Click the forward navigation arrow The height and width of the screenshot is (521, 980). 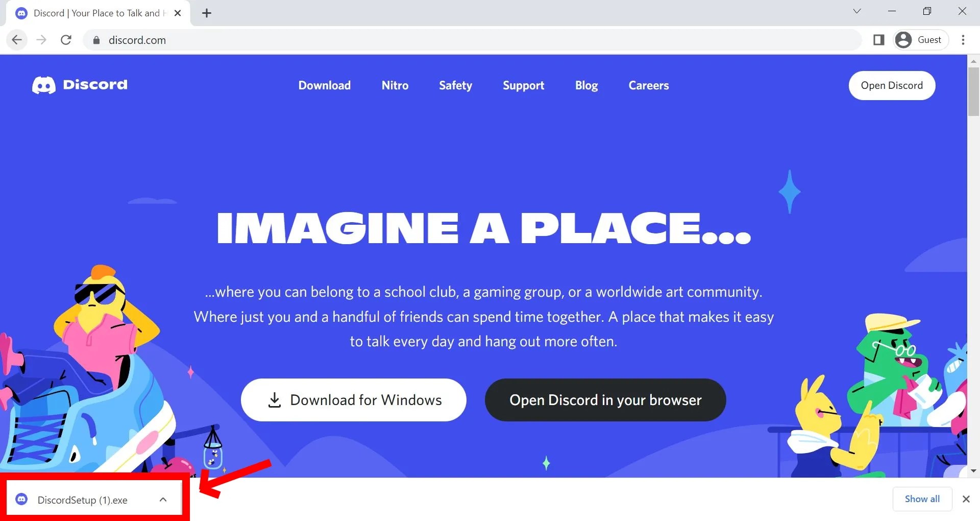point(41,40)
